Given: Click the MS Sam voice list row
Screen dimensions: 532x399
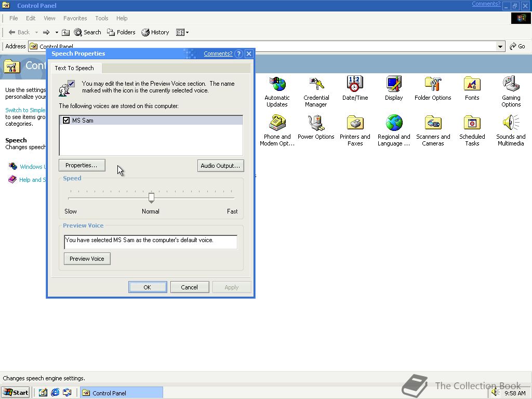Looking at the screenshot, I should pyautogui.click(x=151, y=121).
